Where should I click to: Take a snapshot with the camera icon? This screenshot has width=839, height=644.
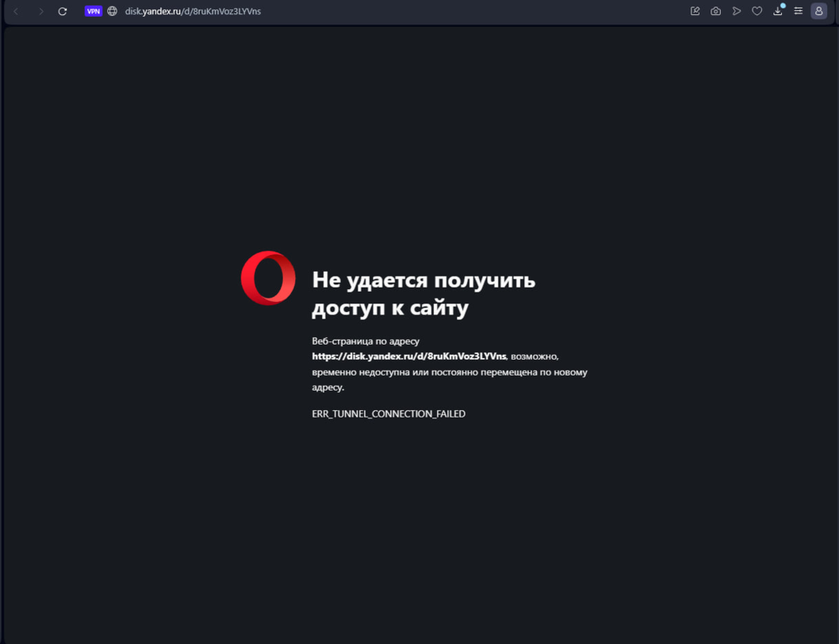pyautogui.click(x=716, y=11)
